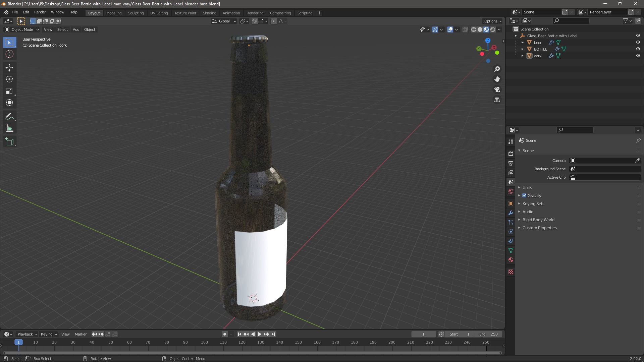Toggle X-ray display mode
The image size is (644, 362).
point(465,29)
